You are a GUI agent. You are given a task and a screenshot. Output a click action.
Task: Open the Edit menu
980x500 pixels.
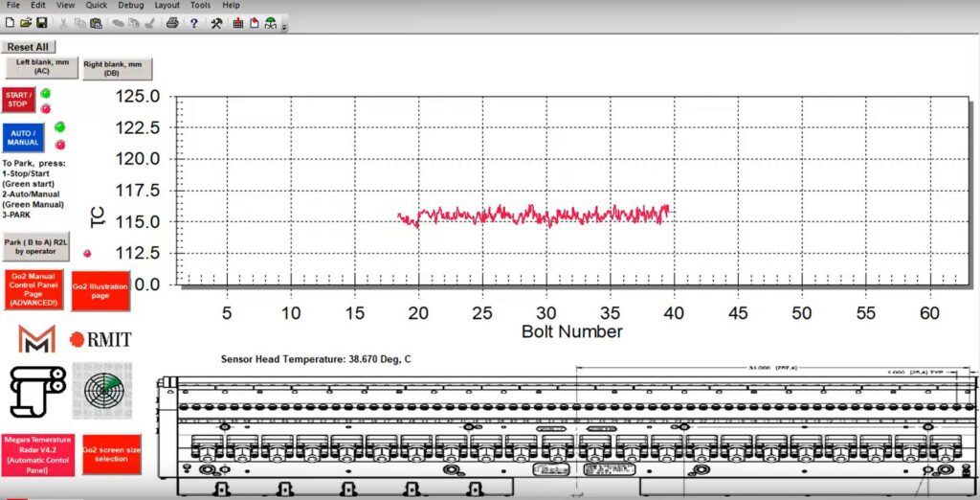(x=38, y=5)
